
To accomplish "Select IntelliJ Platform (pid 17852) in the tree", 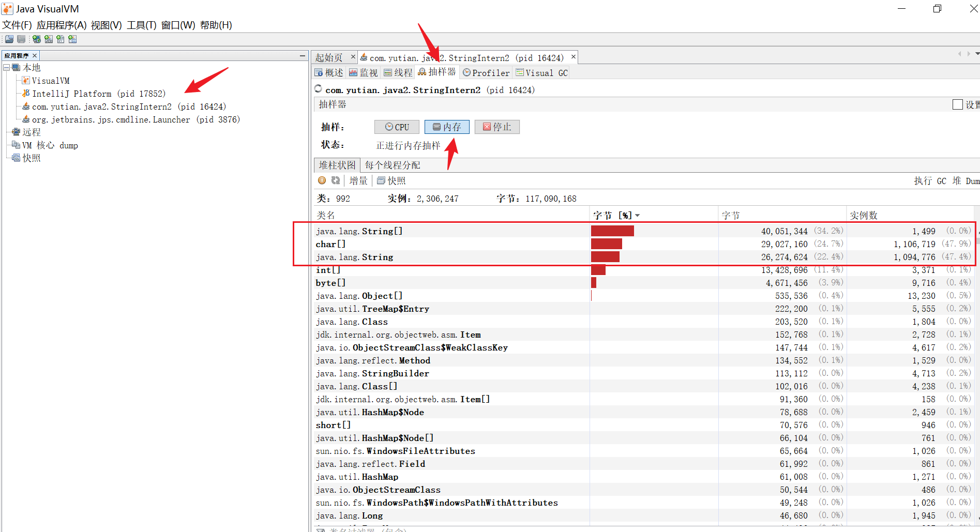I will [98, 94].
